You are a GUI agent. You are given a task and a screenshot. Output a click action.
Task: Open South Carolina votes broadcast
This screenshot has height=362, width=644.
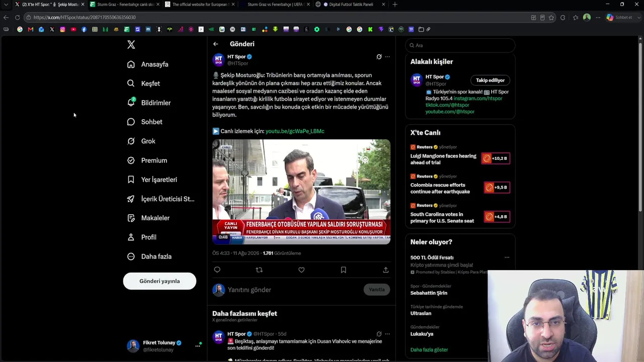click(460, 217)
